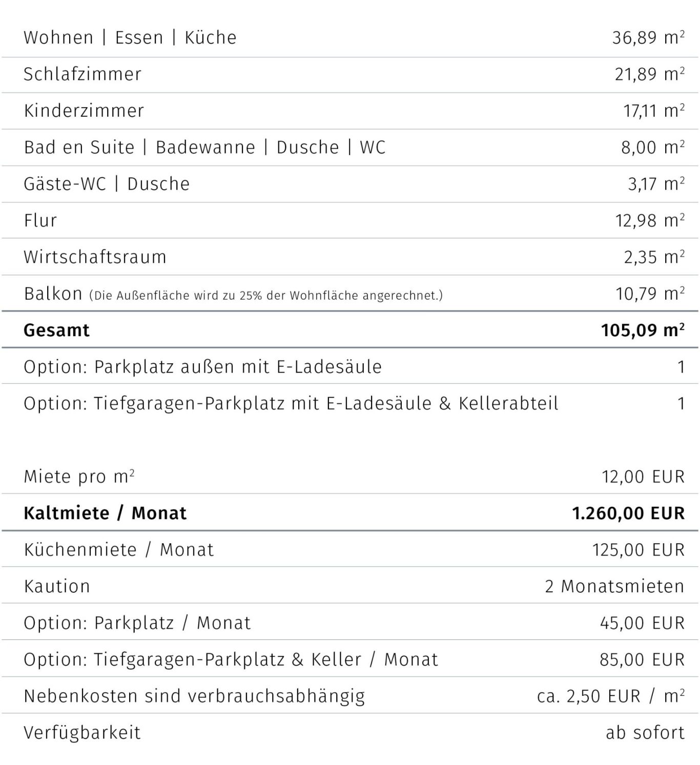Select the Kaution value 2 Monatsmieten
This screenshot has width=700, height=765.
[x=615, y=586]
